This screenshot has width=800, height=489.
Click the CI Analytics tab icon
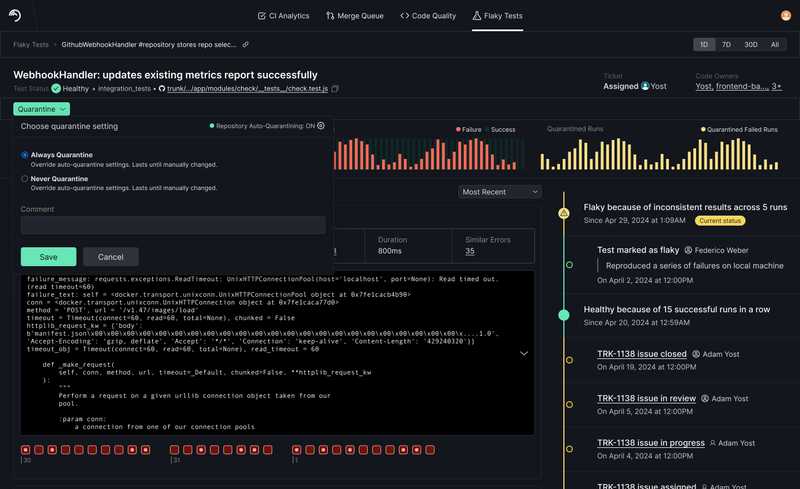tap(262, 16)
